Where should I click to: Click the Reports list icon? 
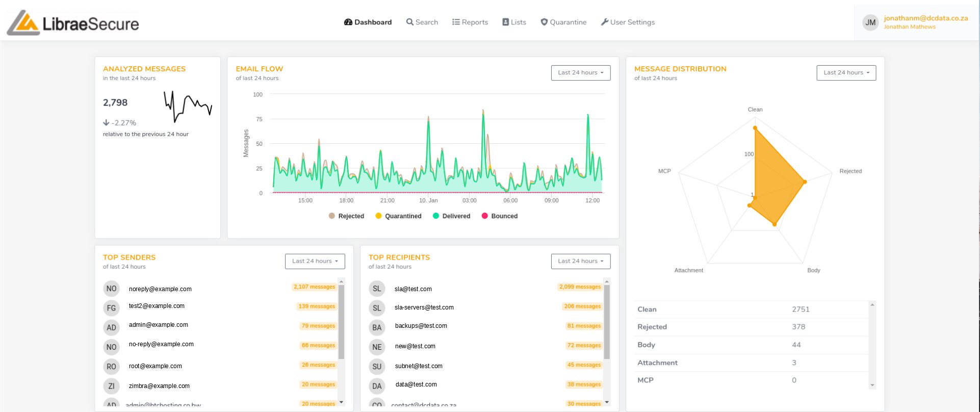(x=456, y=22)
